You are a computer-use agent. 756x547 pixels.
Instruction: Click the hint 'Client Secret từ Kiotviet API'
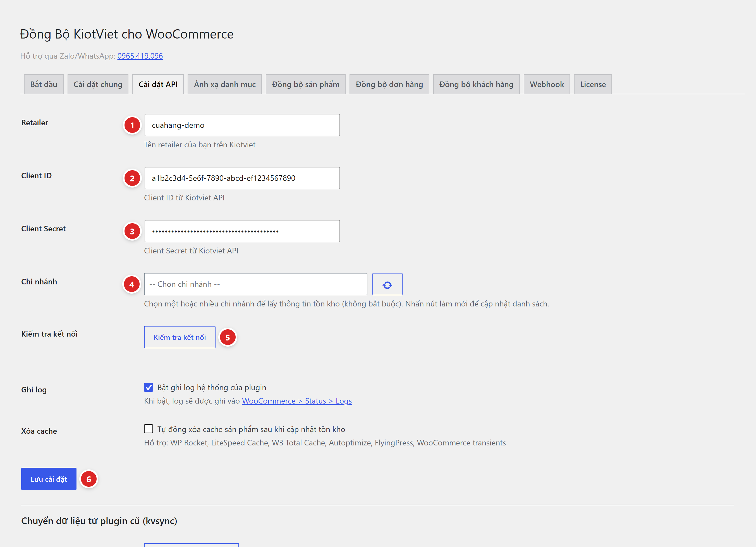point(191,251)
